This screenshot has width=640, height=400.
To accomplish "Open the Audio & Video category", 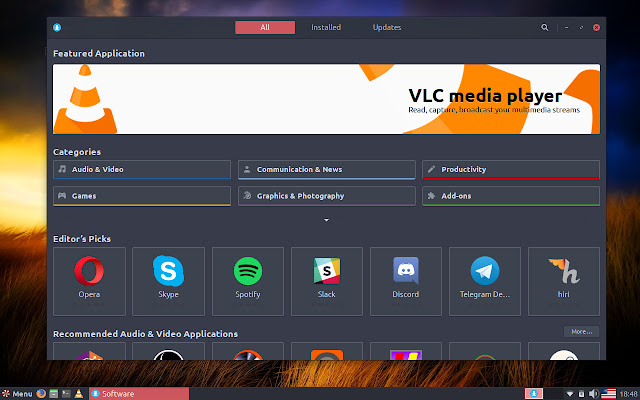I will 142,169.
